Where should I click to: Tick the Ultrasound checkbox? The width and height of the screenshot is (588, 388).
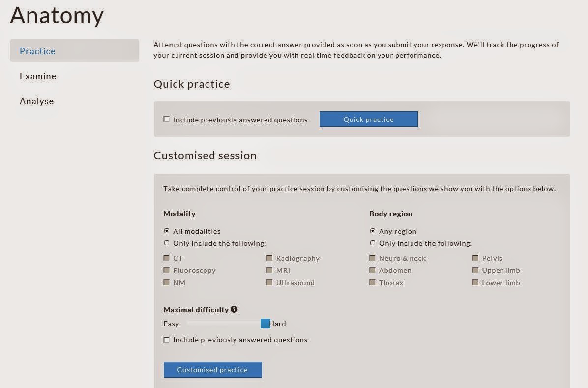(x=269, y=282)
